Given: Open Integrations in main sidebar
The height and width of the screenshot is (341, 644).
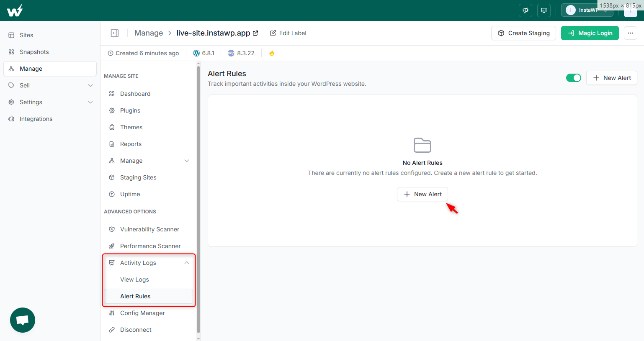Looking at the screenshot, I should click(50, 119).
